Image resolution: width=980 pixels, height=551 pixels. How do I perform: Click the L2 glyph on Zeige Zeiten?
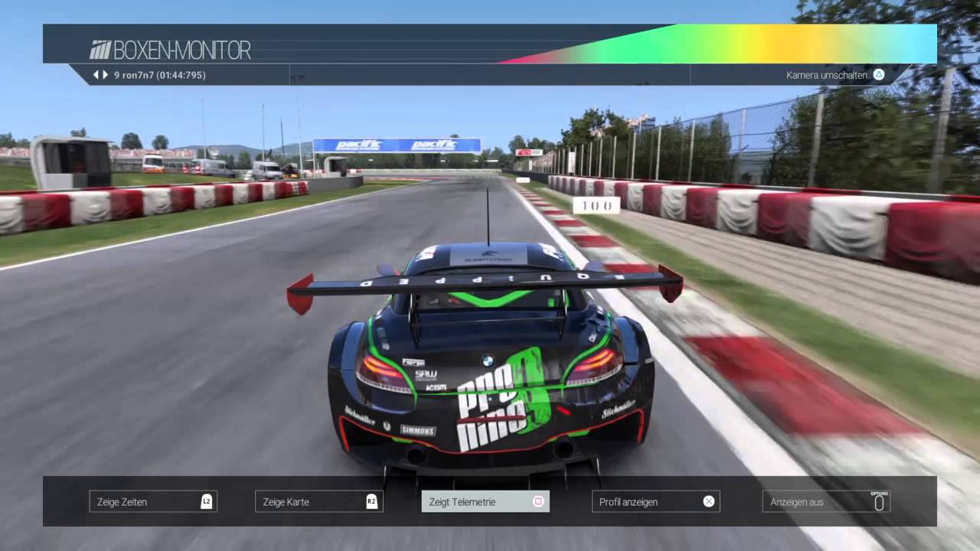point(206,501)
